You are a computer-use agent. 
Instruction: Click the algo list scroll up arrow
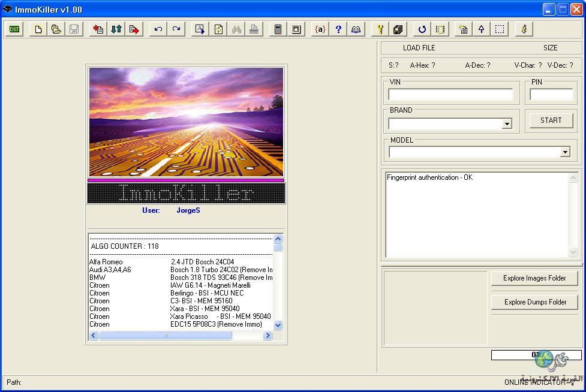tap(278, 239)
